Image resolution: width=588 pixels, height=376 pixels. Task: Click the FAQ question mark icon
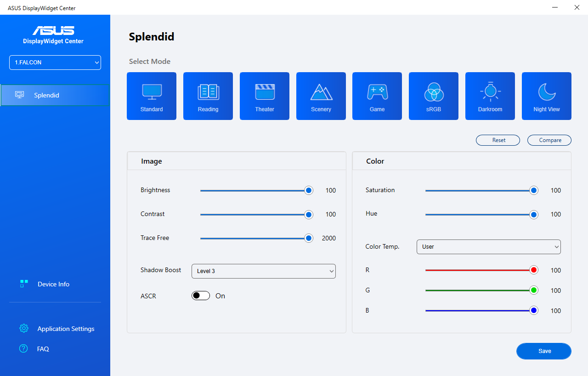23,349
